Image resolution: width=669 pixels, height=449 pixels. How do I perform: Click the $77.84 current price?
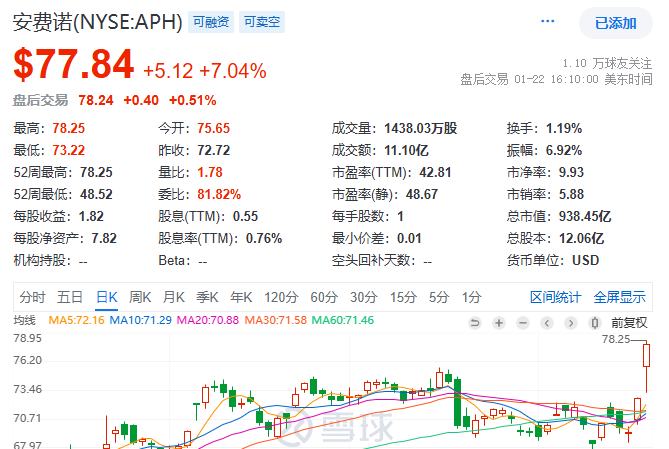coord(74,64)
